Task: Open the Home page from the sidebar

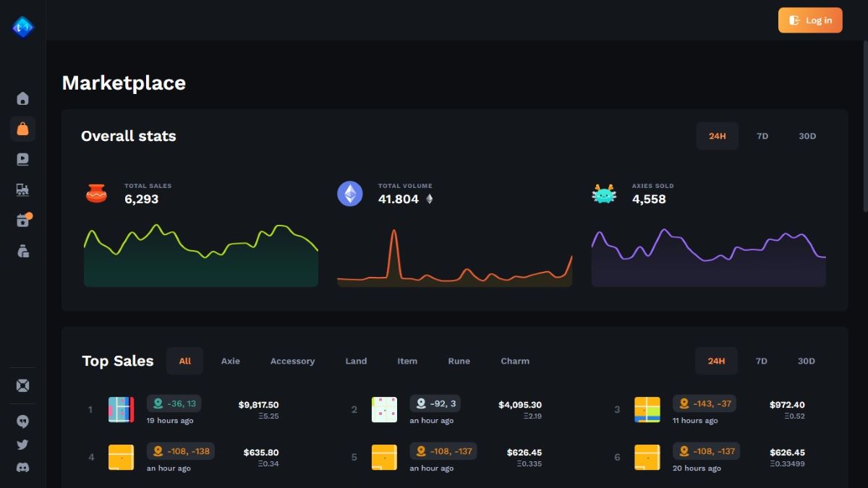Action: click(x=22, y=98)
